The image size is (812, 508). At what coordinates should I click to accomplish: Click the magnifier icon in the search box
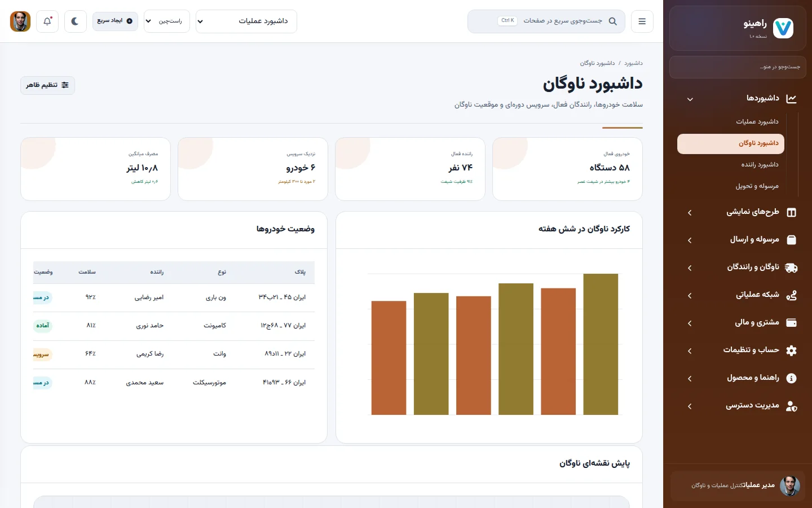pos(613,21)
